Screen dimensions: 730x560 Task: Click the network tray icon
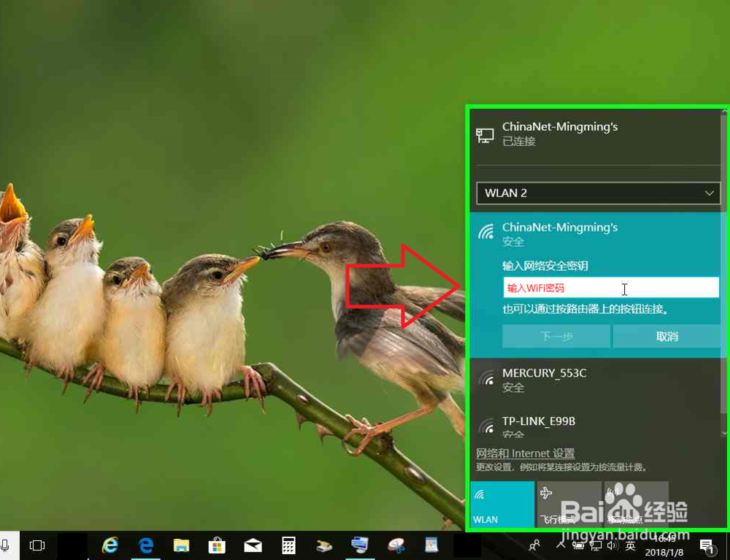(x=596, y=545)
